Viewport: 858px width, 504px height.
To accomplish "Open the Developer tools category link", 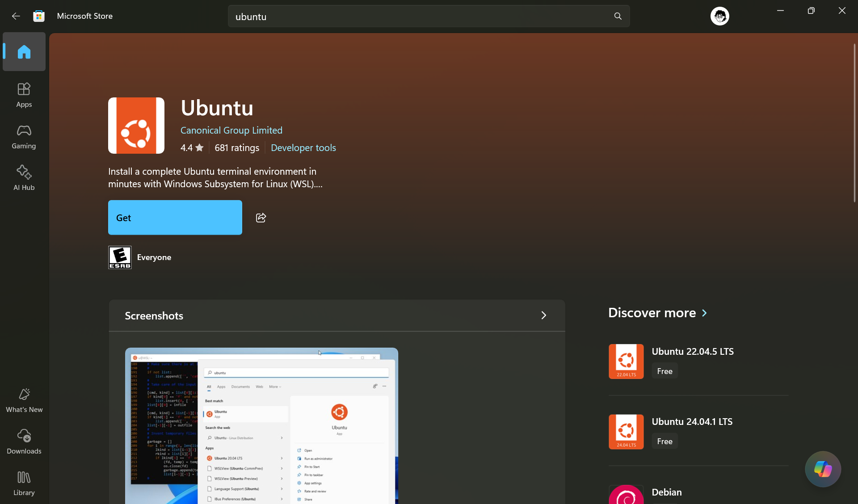I will (x=303, y=148).
